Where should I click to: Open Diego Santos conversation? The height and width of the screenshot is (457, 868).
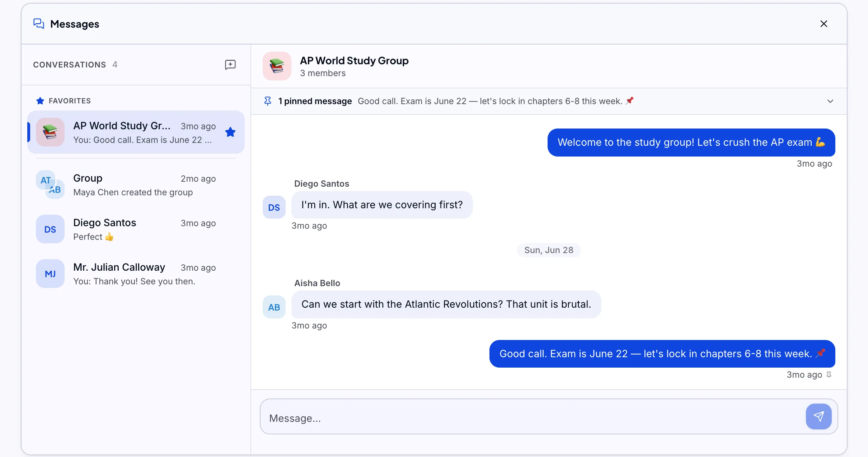(136, 229)
